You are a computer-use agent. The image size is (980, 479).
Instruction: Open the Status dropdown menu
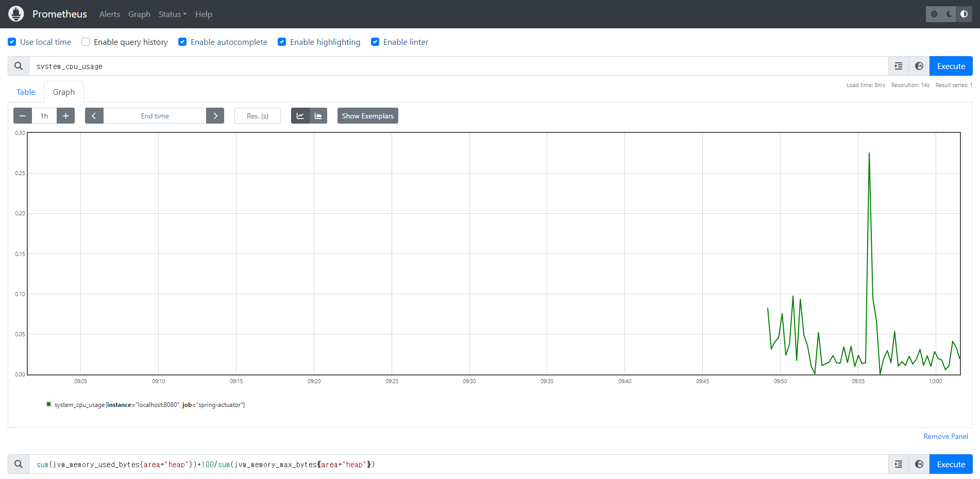[173, 14]
